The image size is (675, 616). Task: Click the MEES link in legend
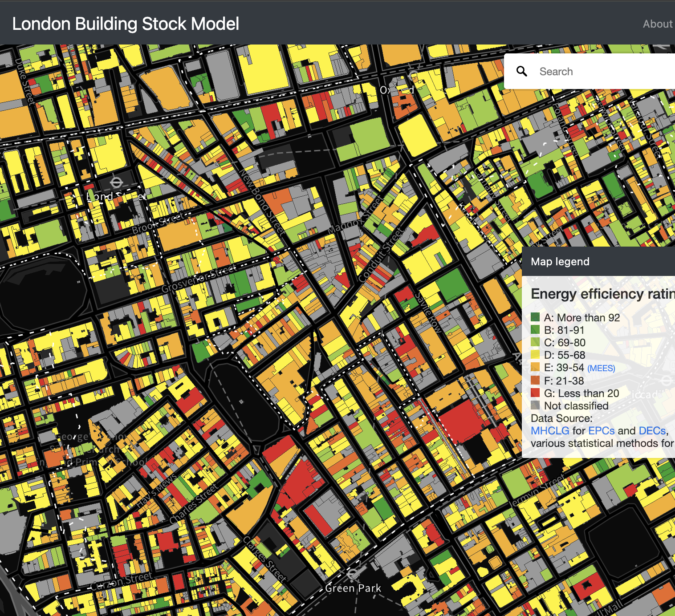coord(601,369)
